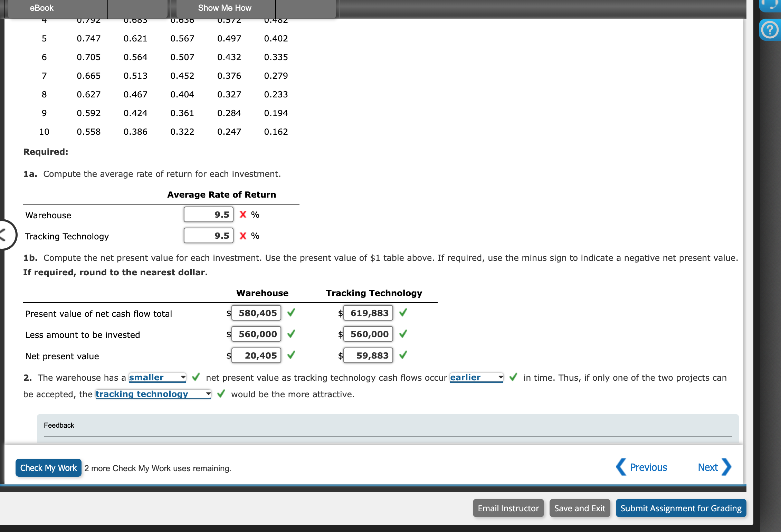Click the Next chevron arrow
The width and height of the screenshot is (781, 532).
[726, 467]
